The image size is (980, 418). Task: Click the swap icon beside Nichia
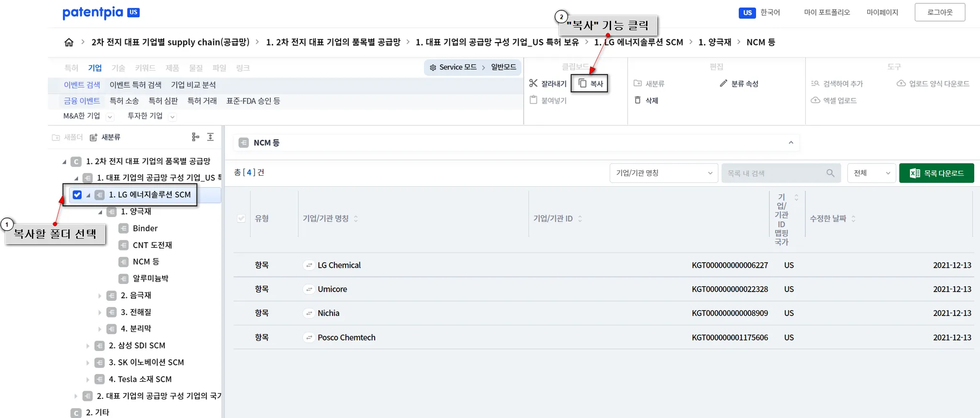tap(309, 313)
